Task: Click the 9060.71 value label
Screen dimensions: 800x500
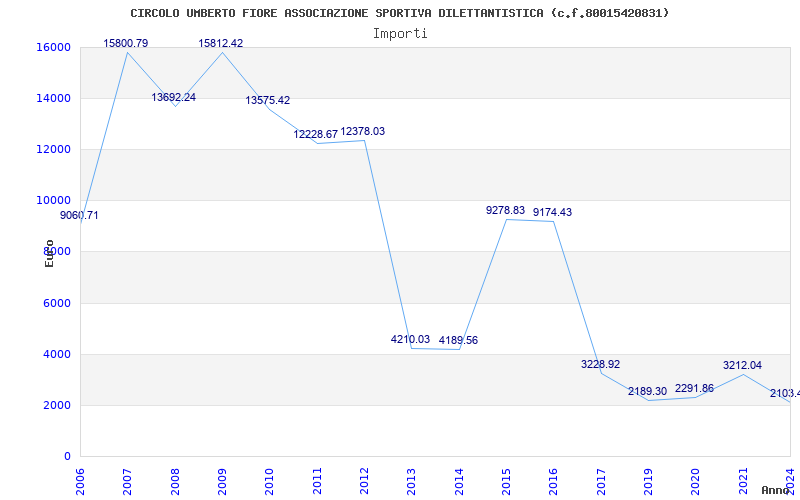Action: [x=79, y=215]
